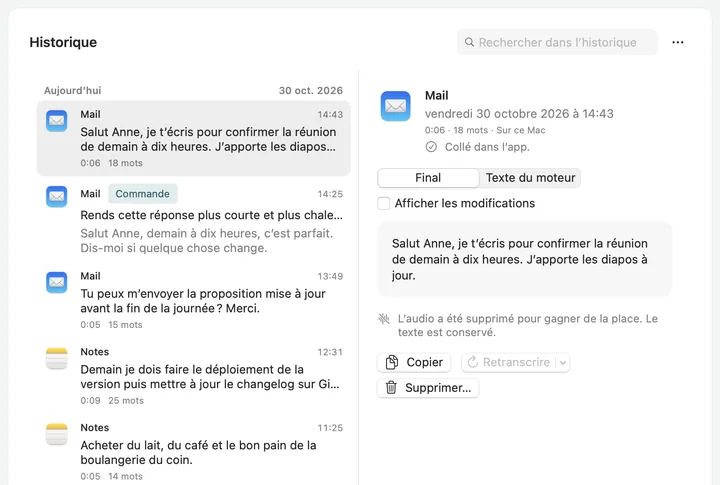This screenshot has height=485, width=720.
Task: Click the Notes icon of the 11:25 entry
Action: coord(56,434)
